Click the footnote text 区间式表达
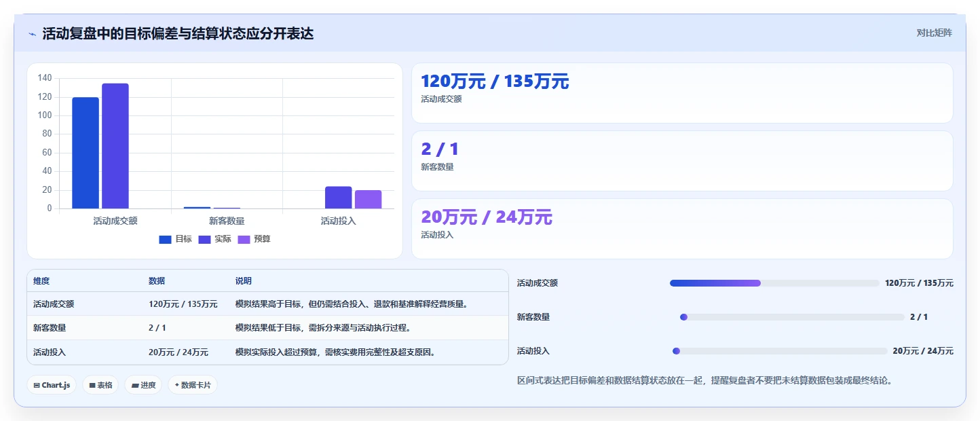This screenshot has height=421, width=980. click(x=704, y=380)
